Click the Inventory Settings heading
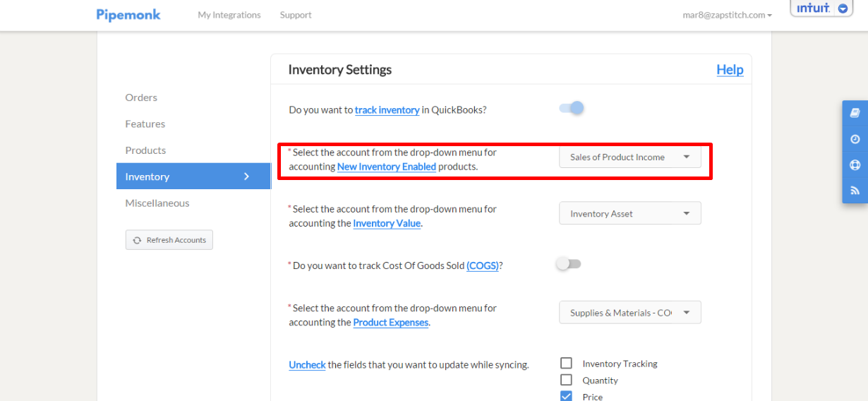The image size is (868, 401). (x=340, y=69)
